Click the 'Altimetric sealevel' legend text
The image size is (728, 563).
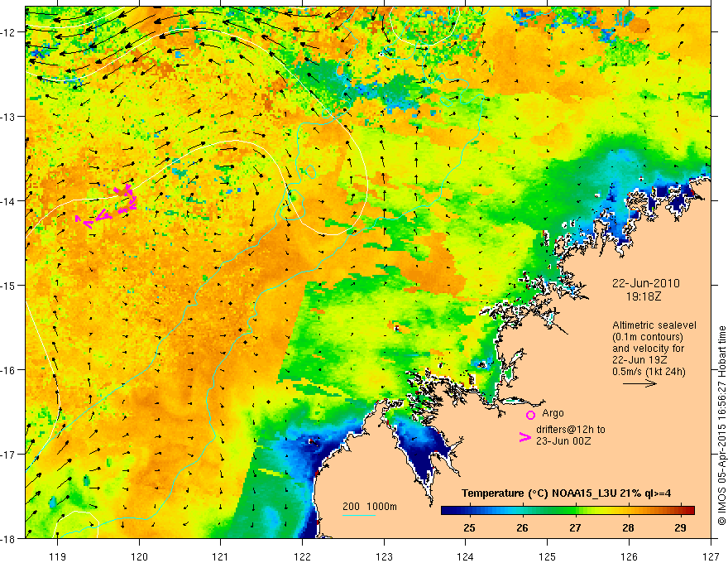tap(654, 325)
